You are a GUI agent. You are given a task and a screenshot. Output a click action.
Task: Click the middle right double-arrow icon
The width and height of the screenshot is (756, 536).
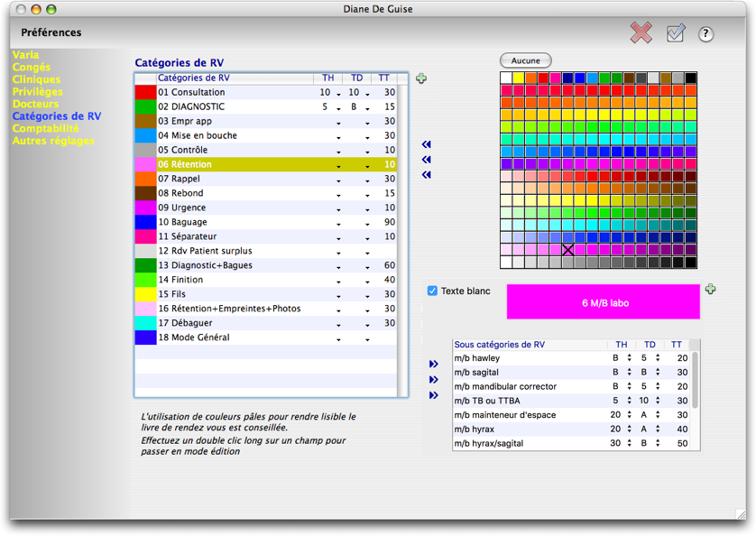pyautogui.click(x=433, y=380)
